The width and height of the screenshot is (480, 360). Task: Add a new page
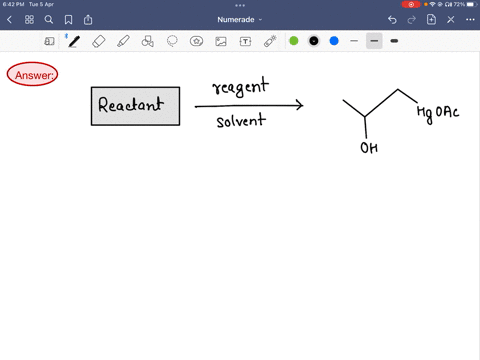431,20
